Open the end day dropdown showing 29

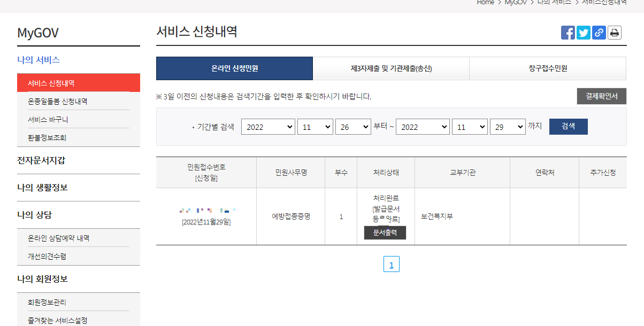tap(508, 127)
